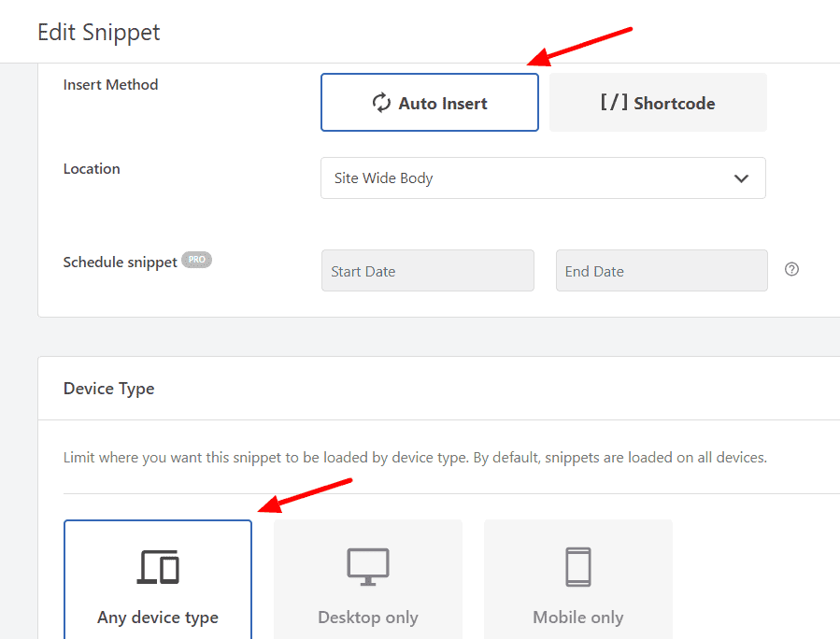Screen dimensions: 840x639
Task: Click the dropdown chevron on Location selector
Action: tap(741, 177)
